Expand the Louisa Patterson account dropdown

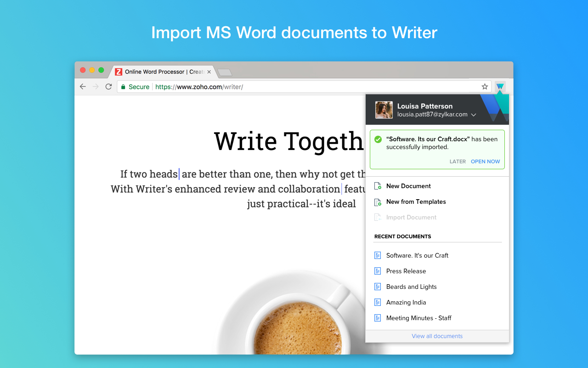point(474,115)
